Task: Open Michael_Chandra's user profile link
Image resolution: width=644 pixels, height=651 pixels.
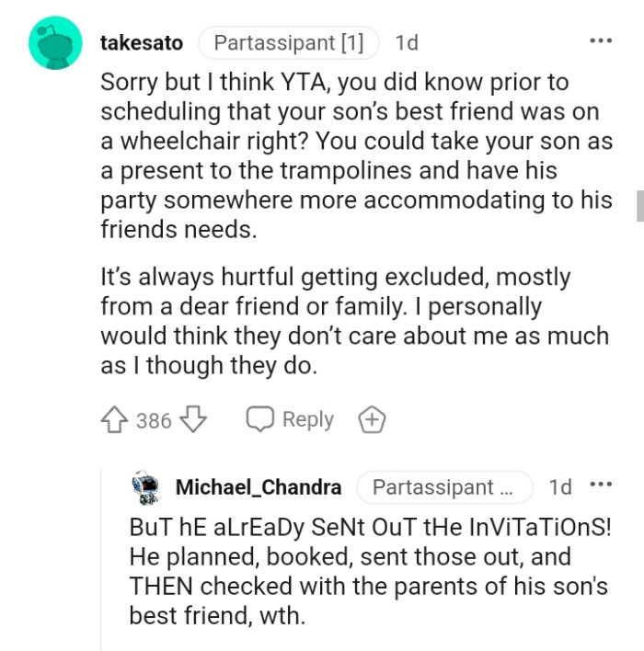Action: (258, 486)
